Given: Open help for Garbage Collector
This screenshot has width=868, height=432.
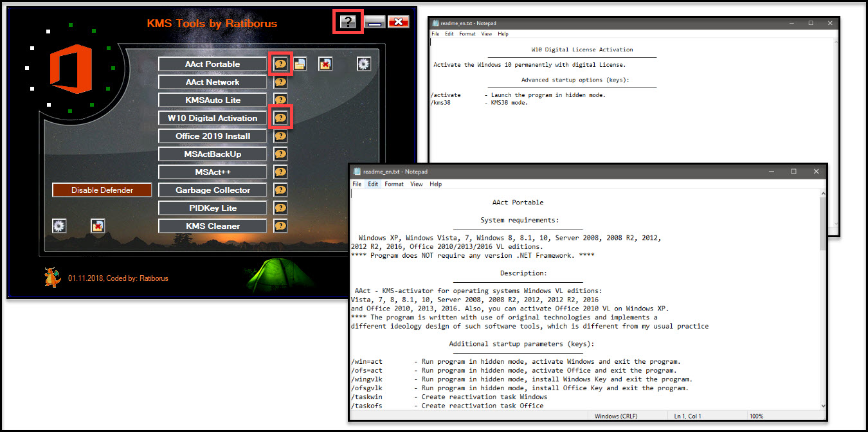Looking at the screenshot, I should pyautogui.click(x=280, y=190).
